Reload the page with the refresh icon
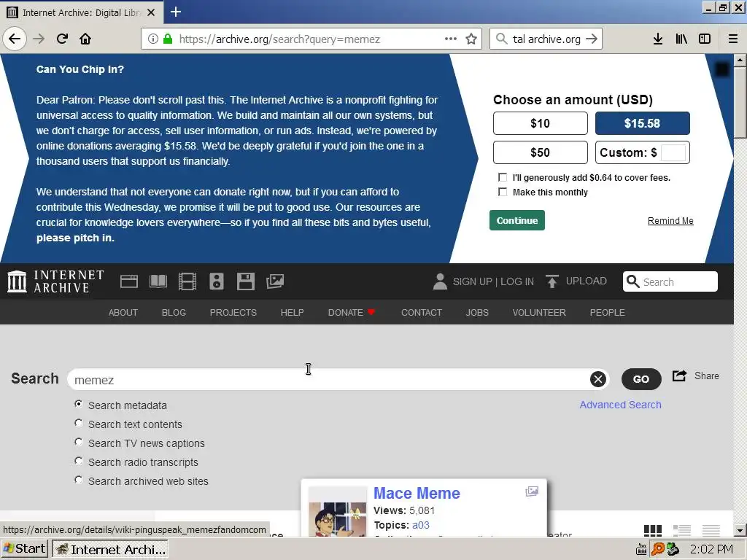The image size is (747, 560). [62, 39]
